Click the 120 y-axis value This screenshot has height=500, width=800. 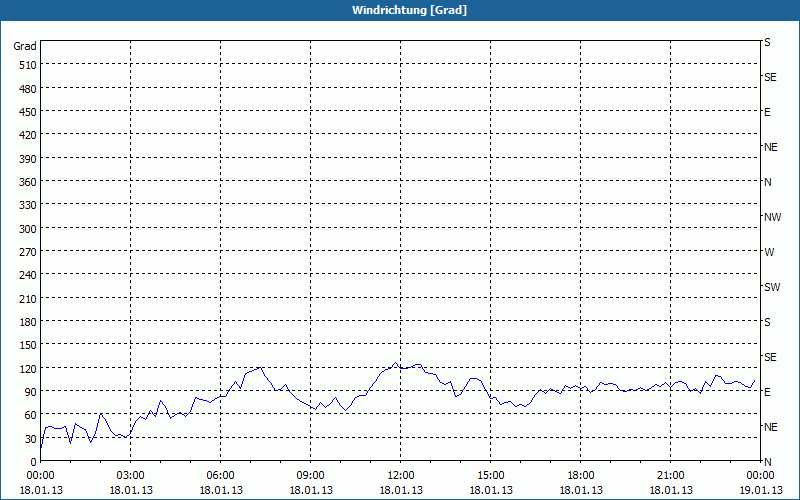point(28,369)
